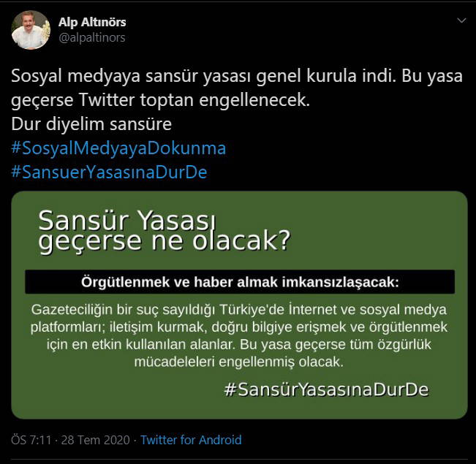Click the ÖS 7:11 · 28 Tem 2020 timestamp
Image resolution: width=476 pixels, height=464 pixels.
click(x=70, y=440)
